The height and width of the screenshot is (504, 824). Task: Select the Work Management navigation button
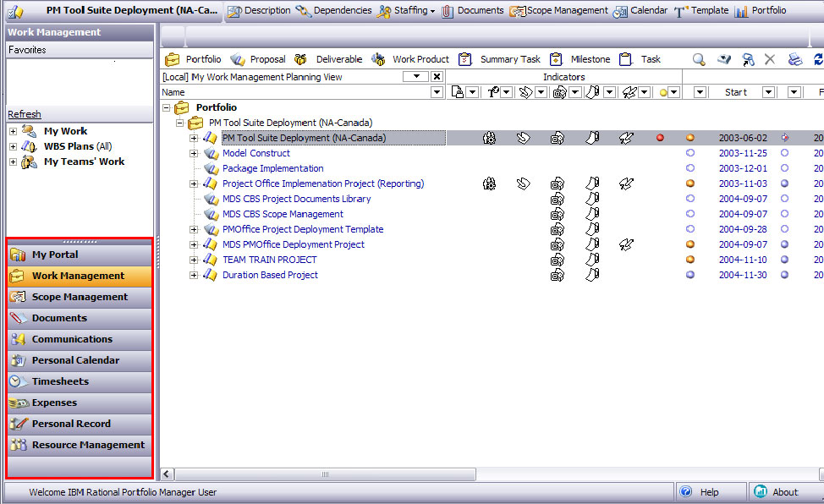pyautogui.click(x=80, y=276)
